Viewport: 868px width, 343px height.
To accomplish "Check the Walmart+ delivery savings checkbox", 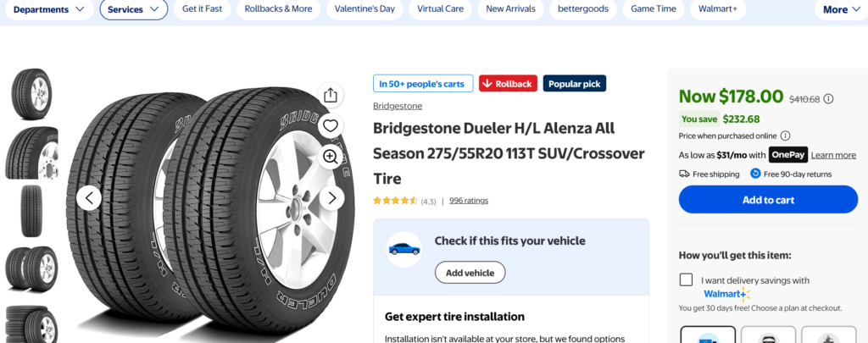I will pyautogui.click(x=686, y=280).
